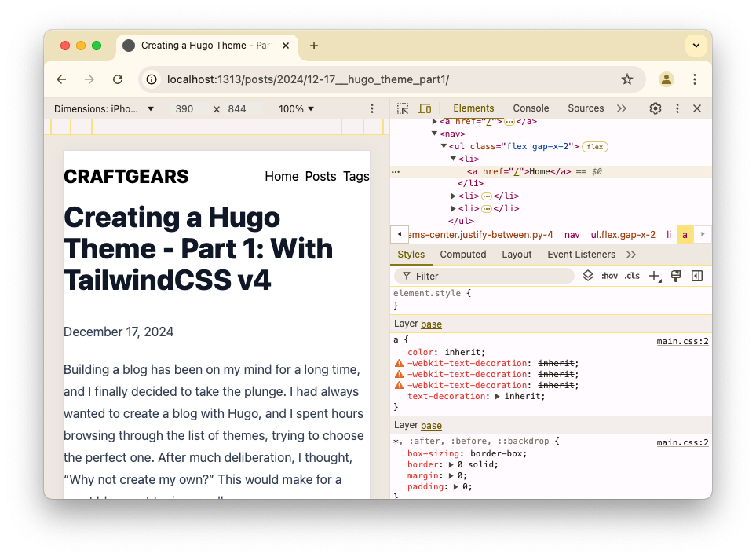Viewport: 756px width, 557px height.
Task: Open the Chrome three-dot menu
Action: [694, 79]
